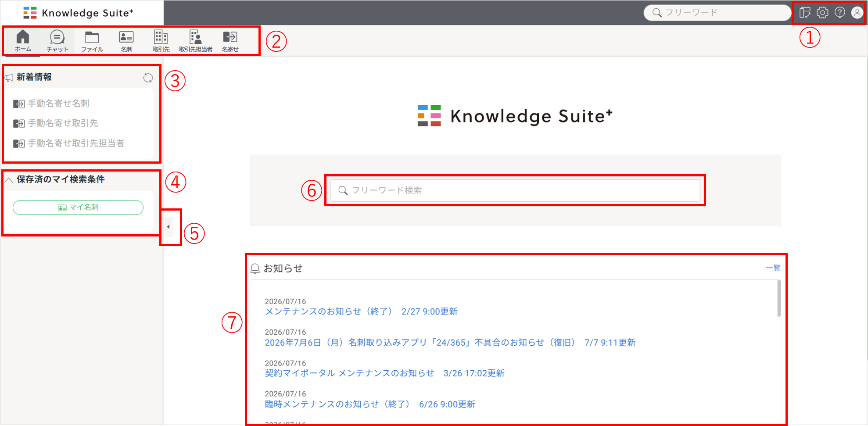The height and width of the screenshot is (426, 868).
Task: Open the 一覧 link for notices
Action: pyautogui.click(x=773, y=268)
